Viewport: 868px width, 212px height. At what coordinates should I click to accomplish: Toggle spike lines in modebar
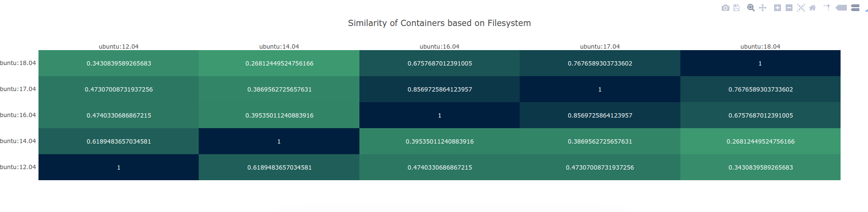827,8
